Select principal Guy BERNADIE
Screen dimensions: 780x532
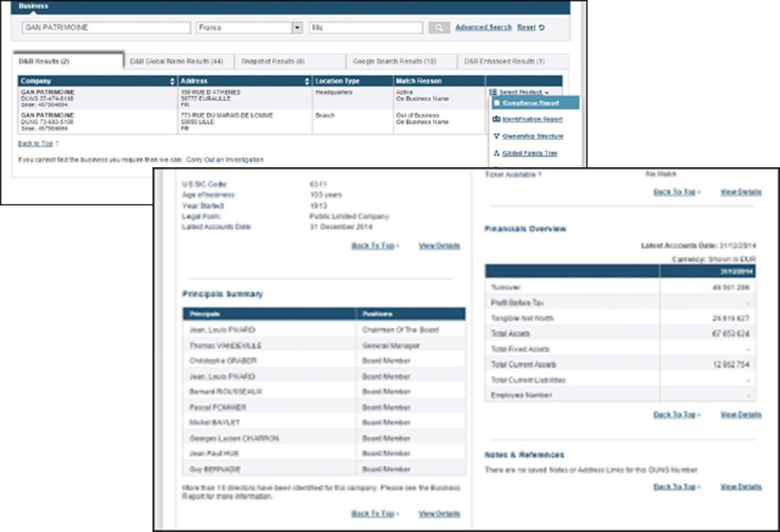coord(215,470)
